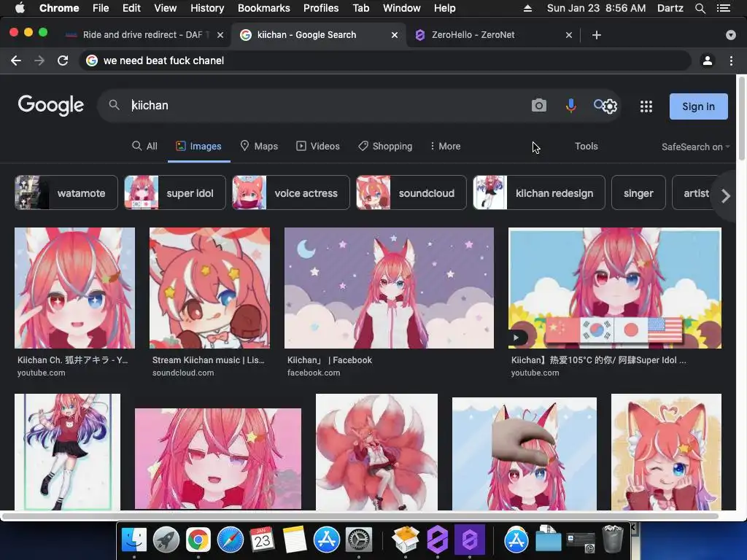Filter by the kiichan redesign chip
This screenshot has width=747, height=560.
click(x=539, y=192)
